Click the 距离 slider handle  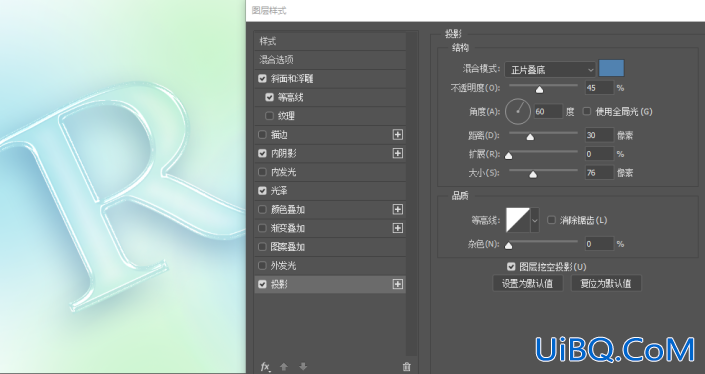(x=530, y=137)
